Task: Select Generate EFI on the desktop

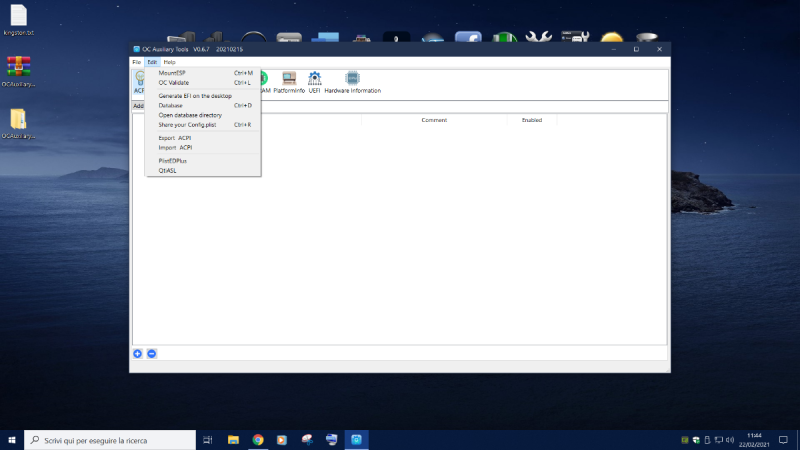Action: [x=203, y=96]
